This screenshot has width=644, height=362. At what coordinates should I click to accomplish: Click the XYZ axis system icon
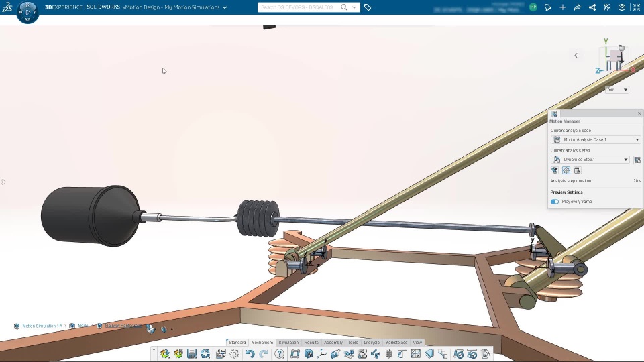322,354
